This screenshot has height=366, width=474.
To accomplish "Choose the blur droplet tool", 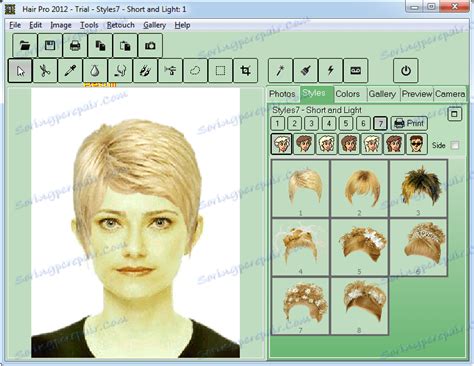I will 95,71.
